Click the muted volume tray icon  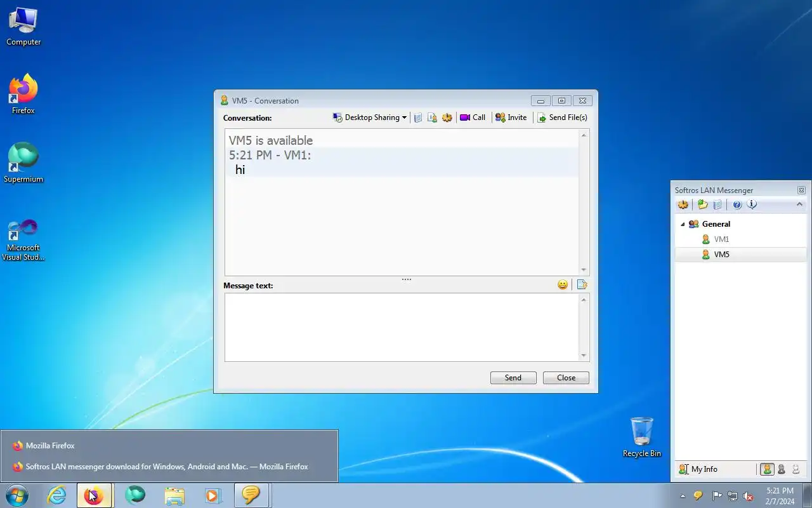(749, 496)
